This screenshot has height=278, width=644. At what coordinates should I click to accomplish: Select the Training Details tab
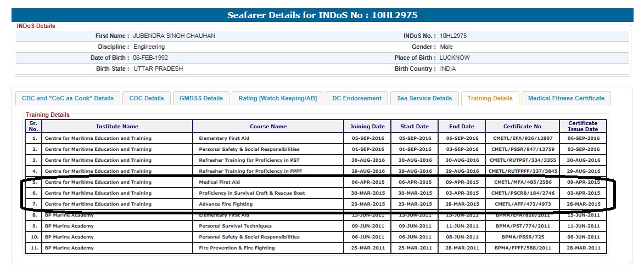point(490,99)
